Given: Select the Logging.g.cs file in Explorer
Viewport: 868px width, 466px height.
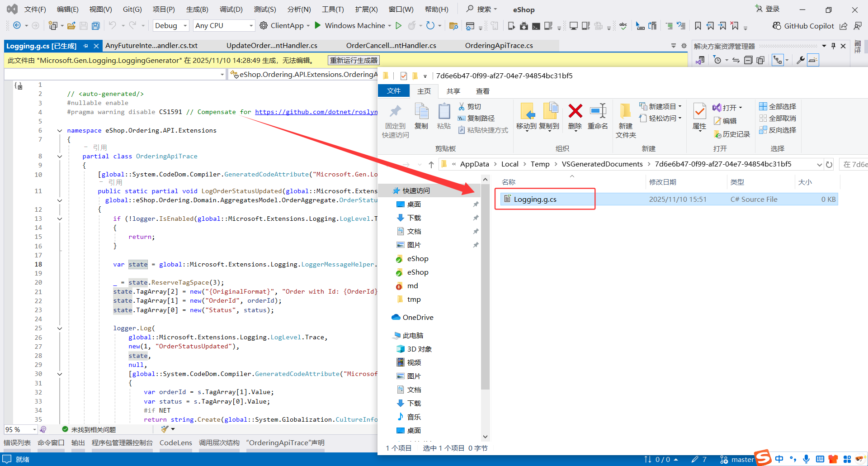Looking at the screenshot, I should (668, 200).
